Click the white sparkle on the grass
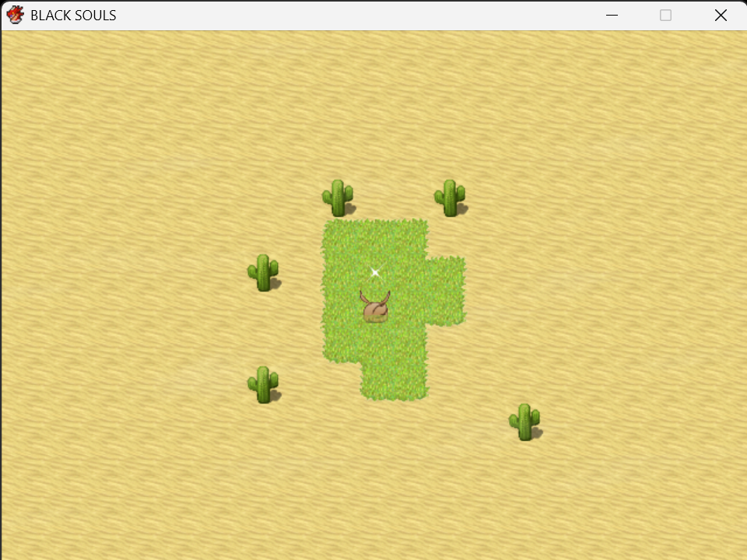 click(x=375, y=272)
